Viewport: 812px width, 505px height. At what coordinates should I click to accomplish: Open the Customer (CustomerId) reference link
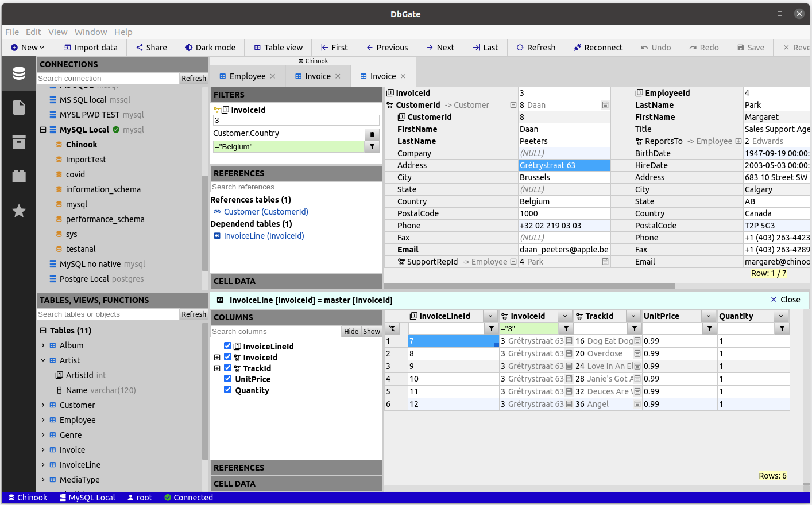pyautogui.click(x=265, y=212)
